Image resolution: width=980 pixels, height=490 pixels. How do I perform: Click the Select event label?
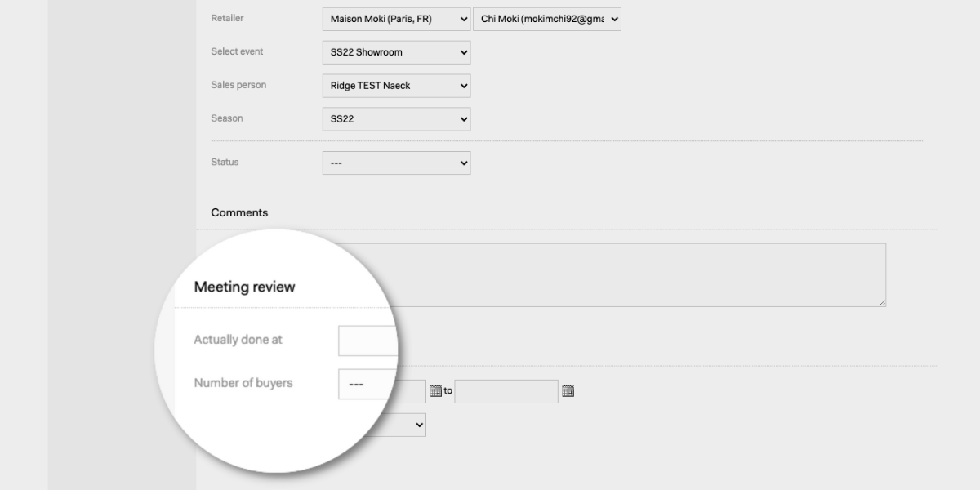coord(237,51)
